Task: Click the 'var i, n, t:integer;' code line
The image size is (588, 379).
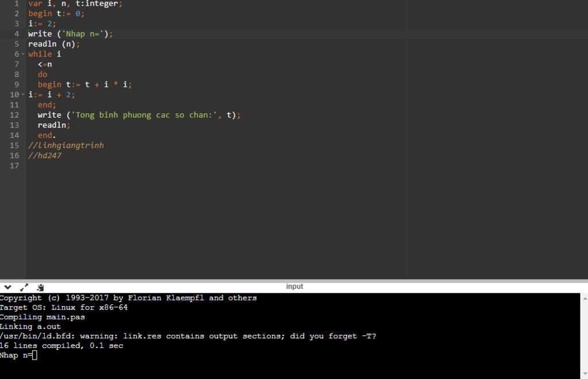Action: 75,4
